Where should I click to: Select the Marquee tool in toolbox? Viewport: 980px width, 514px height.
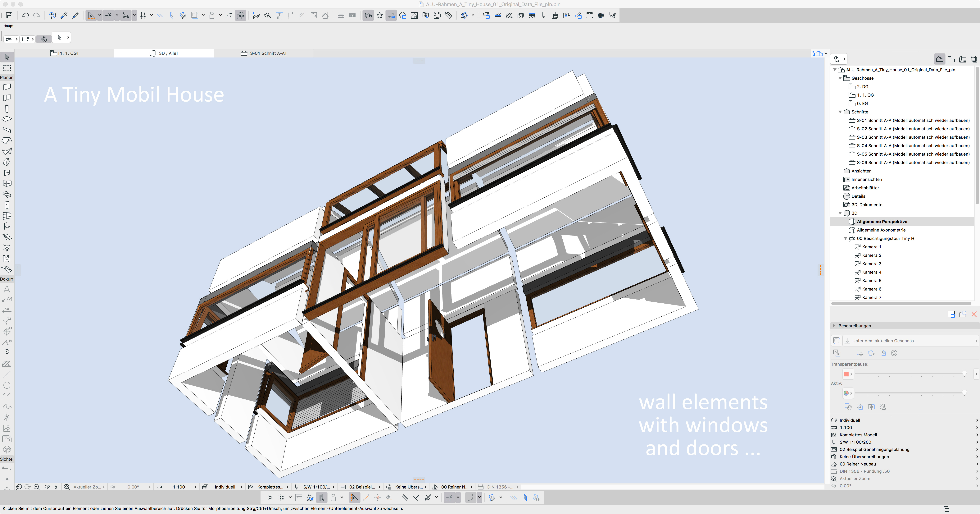tap(7, 68)
